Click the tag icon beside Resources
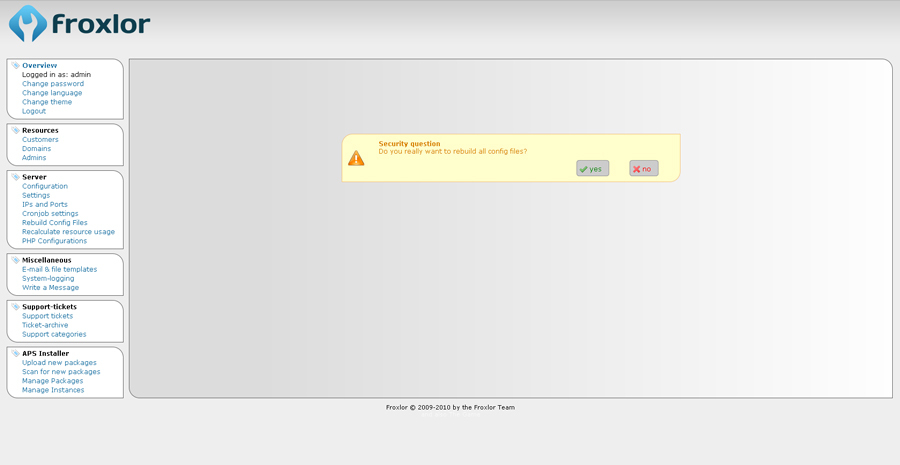Screen dimensions: 900x465 click(x=15, y=130)
